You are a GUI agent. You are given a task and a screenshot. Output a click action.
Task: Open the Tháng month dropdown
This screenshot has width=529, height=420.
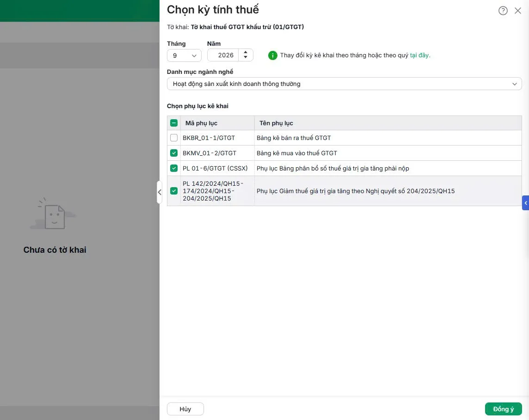coord(184,55)
